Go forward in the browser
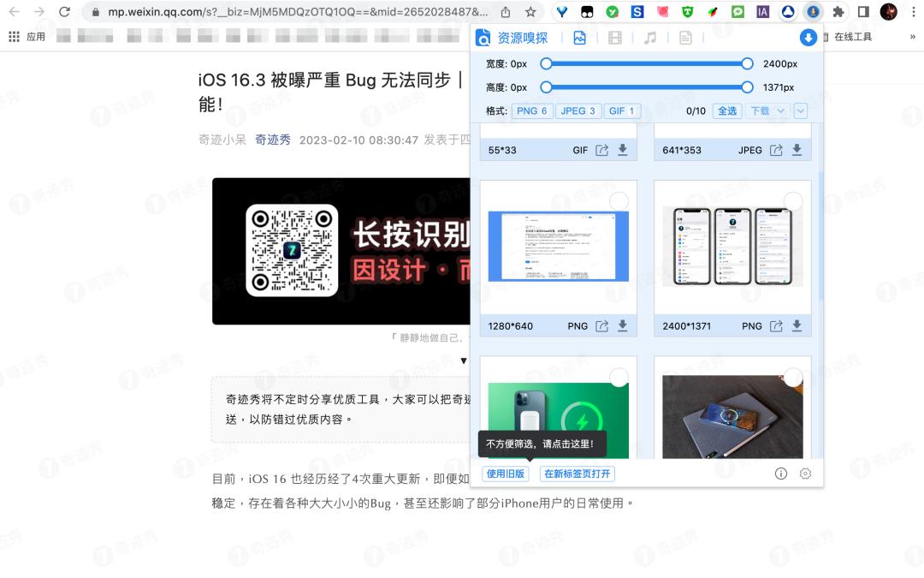 (39, 12)
